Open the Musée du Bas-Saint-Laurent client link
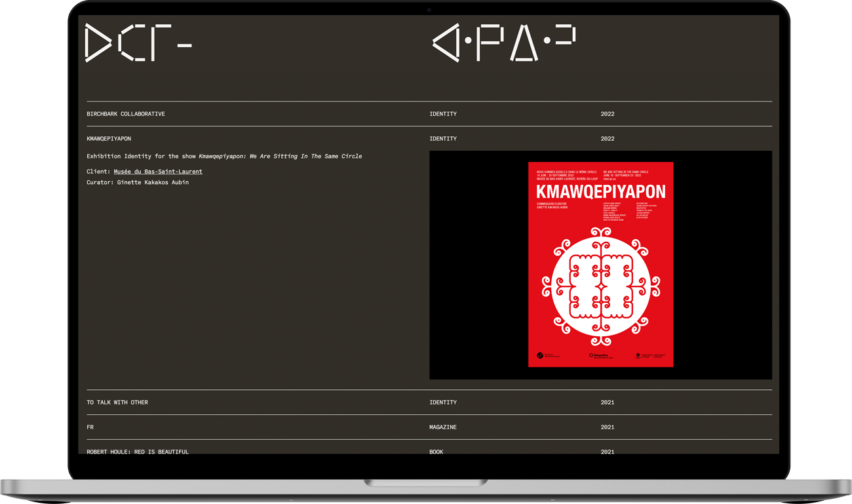The height and width of the screenshot is (504, 852). coord(158,172)
